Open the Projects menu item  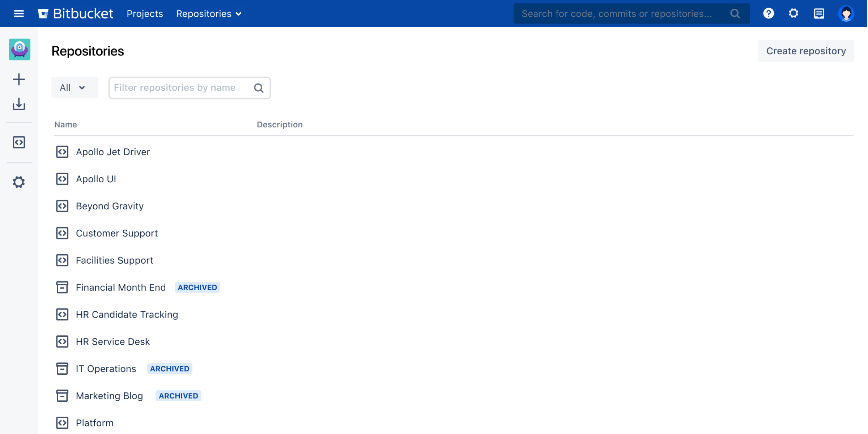coord(145,14)
